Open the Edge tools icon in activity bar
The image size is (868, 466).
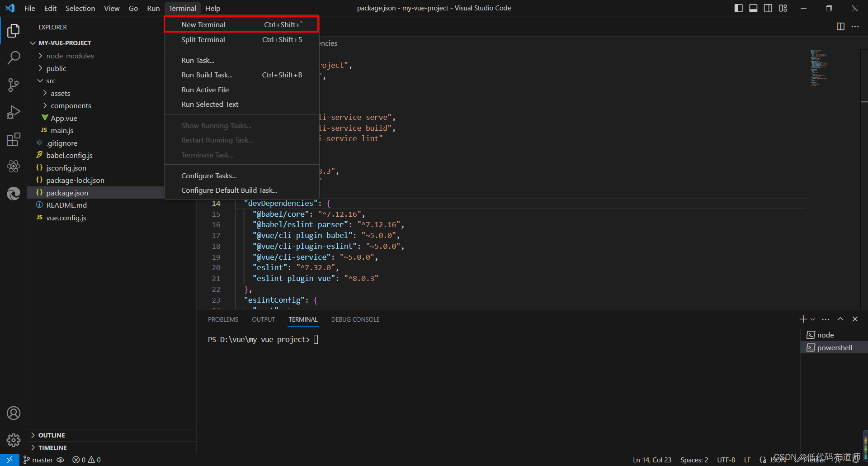click(14, 194)
